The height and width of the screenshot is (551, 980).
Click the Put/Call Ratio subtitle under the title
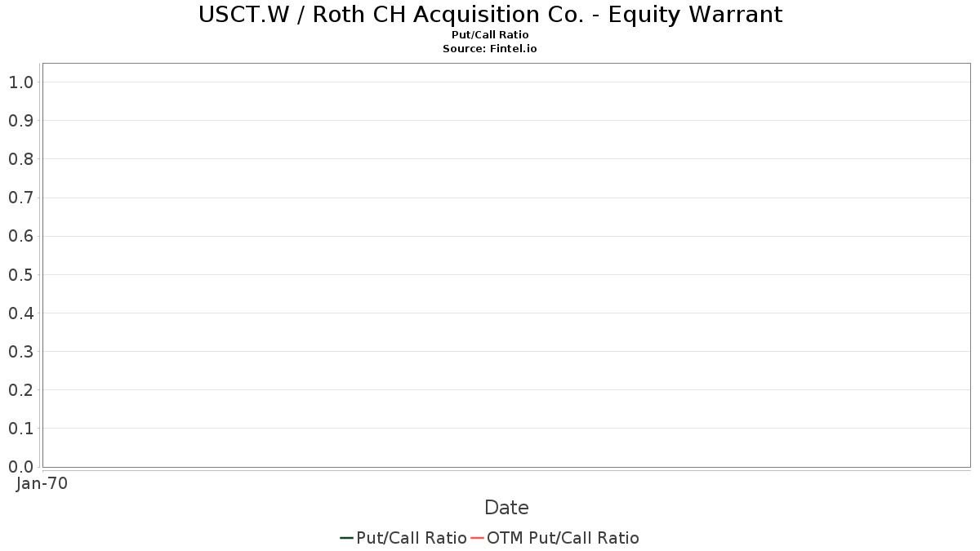pos(490,35)
